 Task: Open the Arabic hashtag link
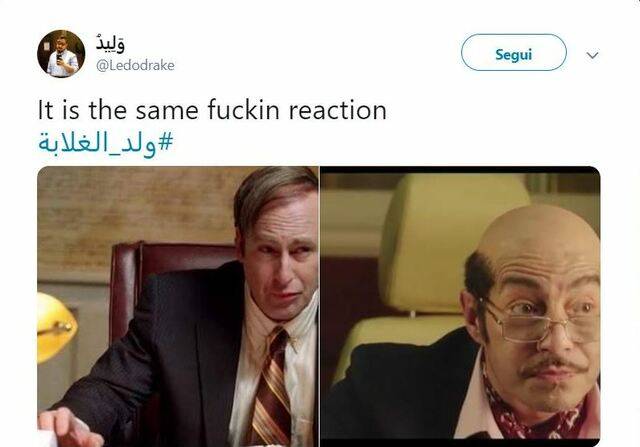[105, 145]
